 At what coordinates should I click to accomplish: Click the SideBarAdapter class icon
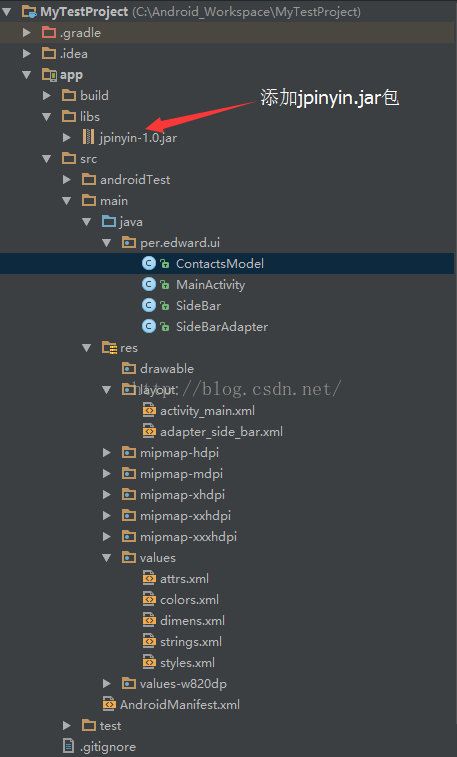pos(149,326)
